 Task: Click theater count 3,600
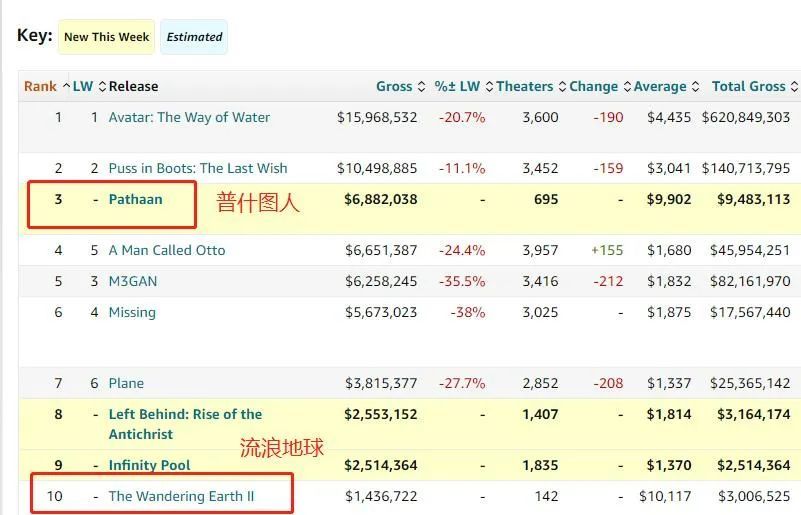(x=540, y=118)
